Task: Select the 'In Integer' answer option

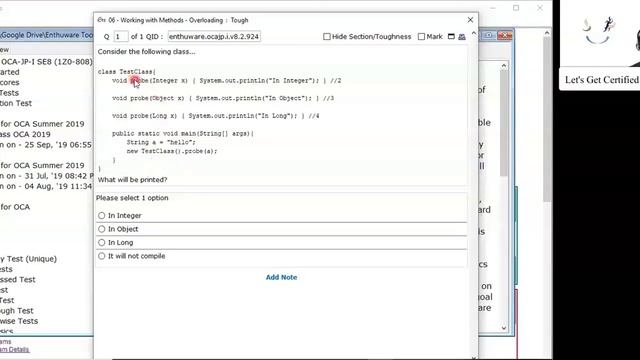Action: pos(102,216)
